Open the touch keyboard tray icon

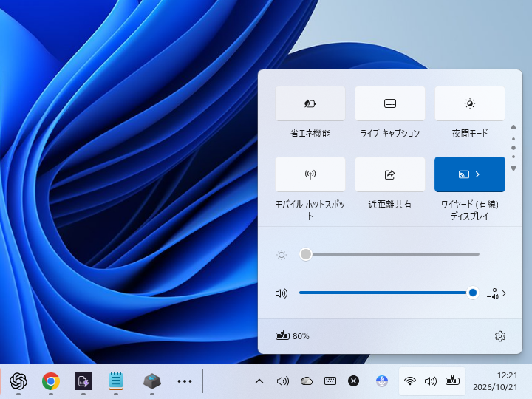coord(330,381)
